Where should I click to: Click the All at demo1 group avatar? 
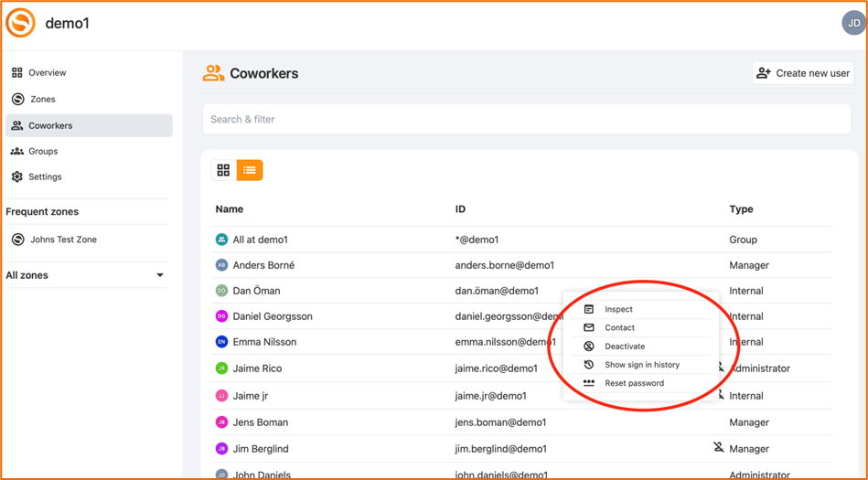click(x=221, y=240)
